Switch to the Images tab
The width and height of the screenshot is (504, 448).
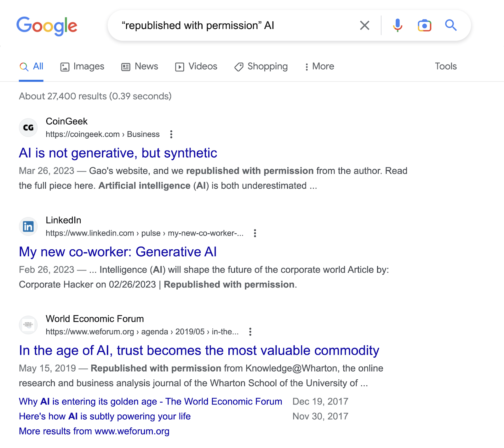click(x=82, y=66)
